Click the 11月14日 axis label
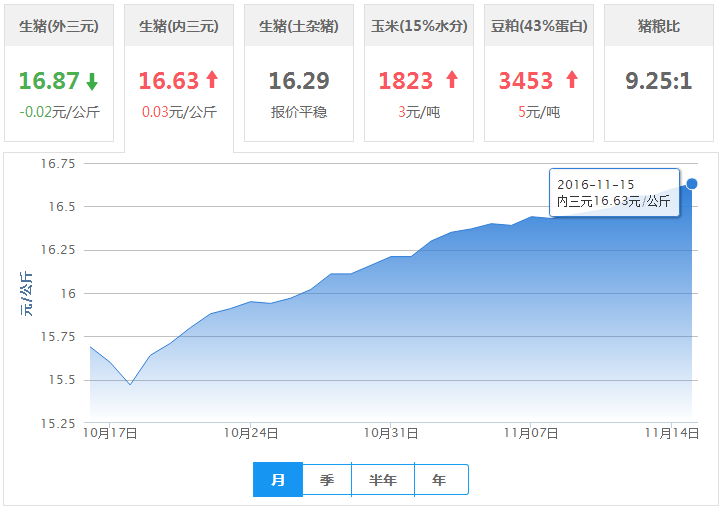This screenshot has width=725, height=511. click(671, 433)
